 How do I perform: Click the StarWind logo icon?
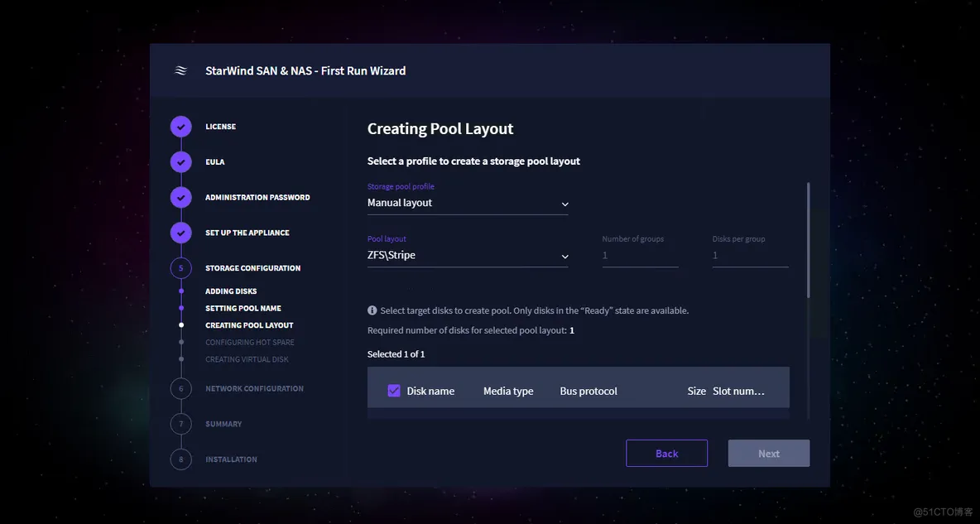click(x=180, y=70)
